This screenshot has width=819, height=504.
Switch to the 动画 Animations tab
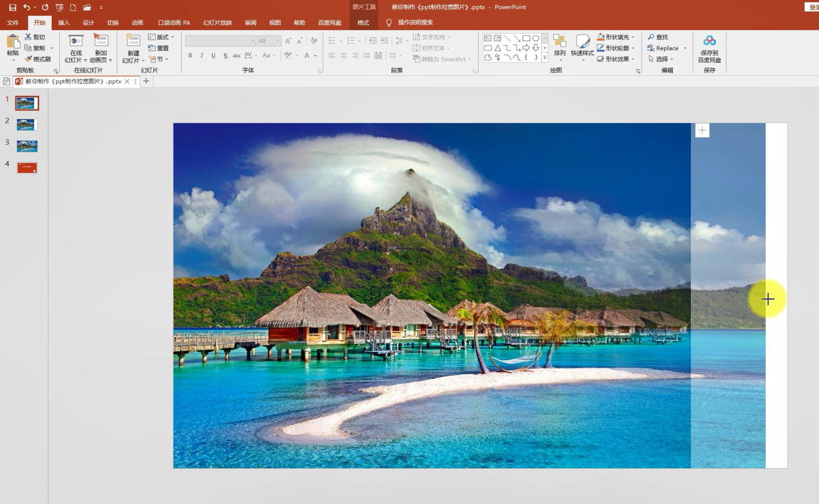[x=137, y=23]
